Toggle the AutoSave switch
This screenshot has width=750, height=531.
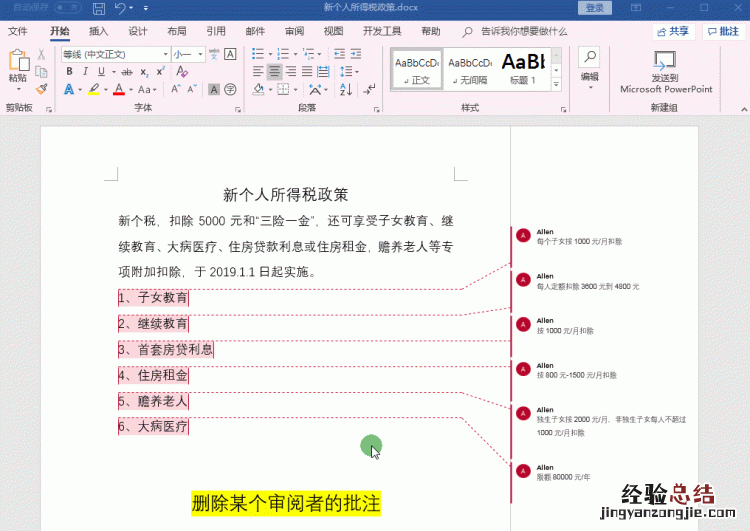pos(58,8)
